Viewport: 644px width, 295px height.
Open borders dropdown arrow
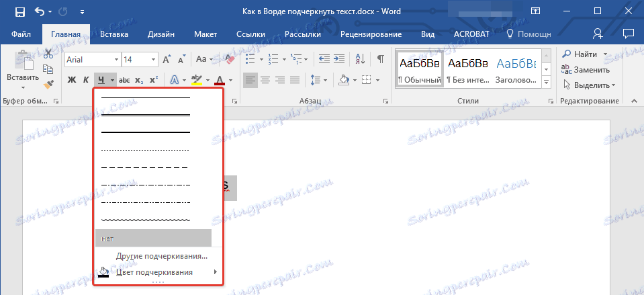point(377,80)
